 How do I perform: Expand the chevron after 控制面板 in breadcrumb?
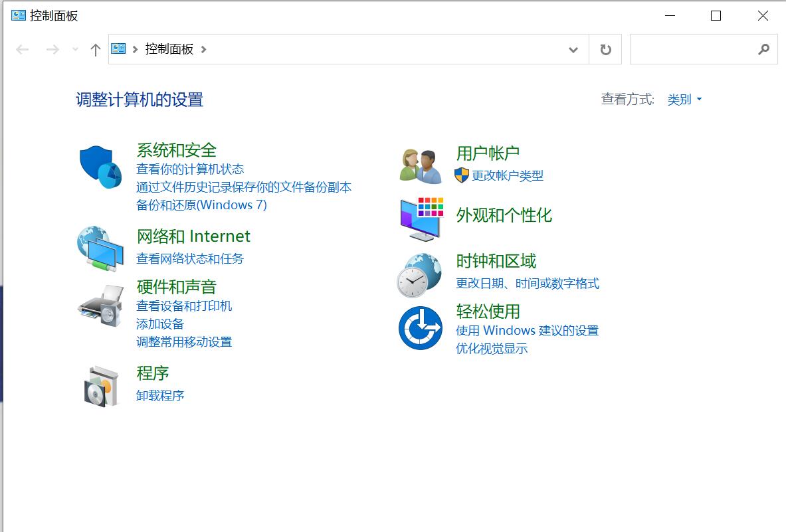point(203,49)
